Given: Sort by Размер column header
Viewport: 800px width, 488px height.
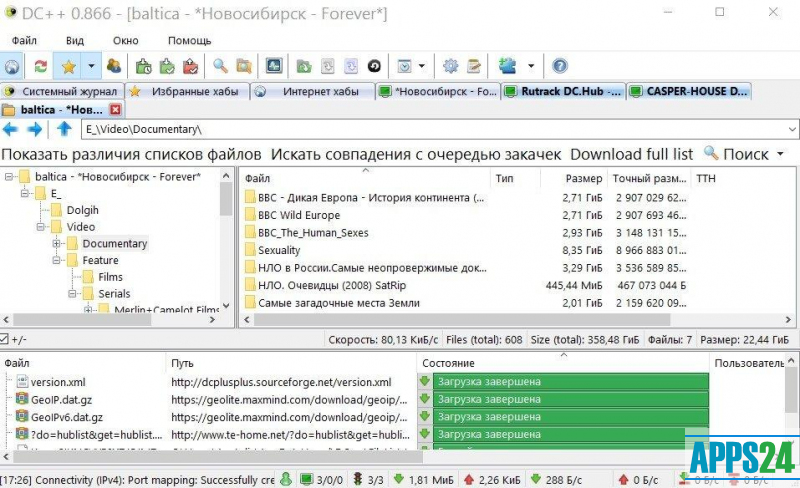Looking at the screenshot, I should [x=572, y=178].
